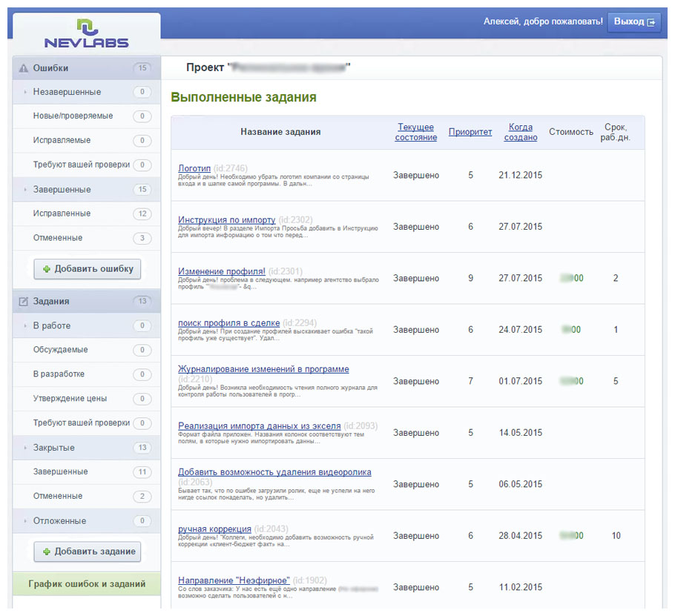
Task: Sort the table by Приоритет
Action: click(470, 132)
